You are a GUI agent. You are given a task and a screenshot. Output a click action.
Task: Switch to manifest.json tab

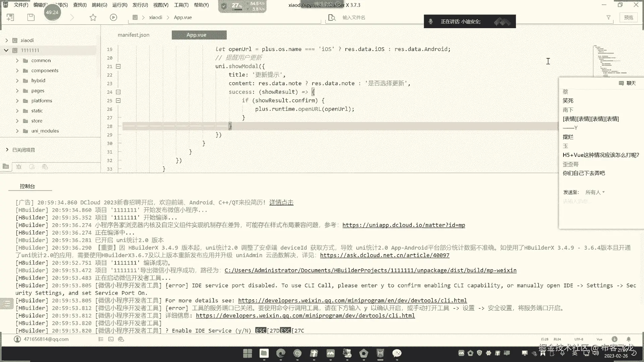(x=133, y=35)
